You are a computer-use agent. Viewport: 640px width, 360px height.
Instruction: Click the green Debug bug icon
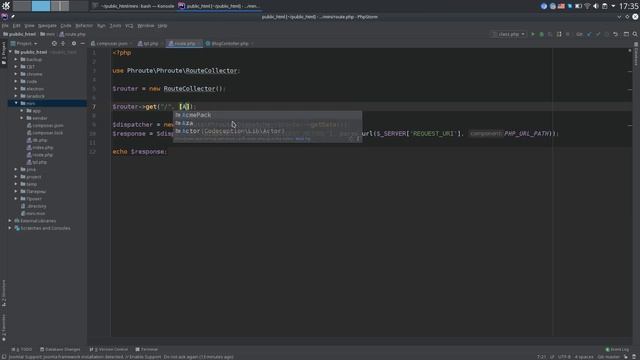pyautogui.click(x=542, y=34)
